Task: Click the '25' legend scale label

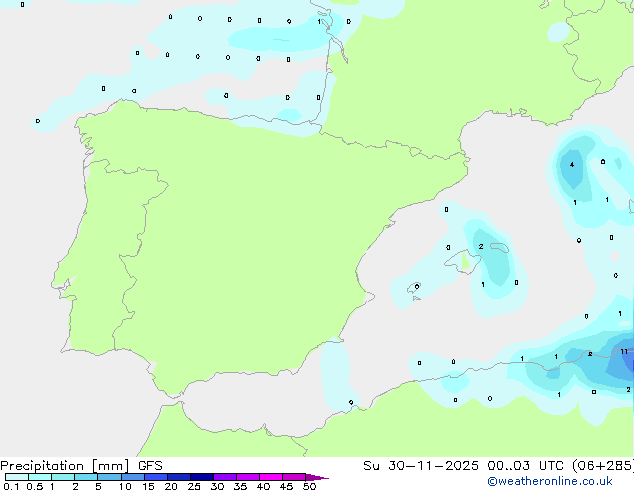Action: point(194,486)
